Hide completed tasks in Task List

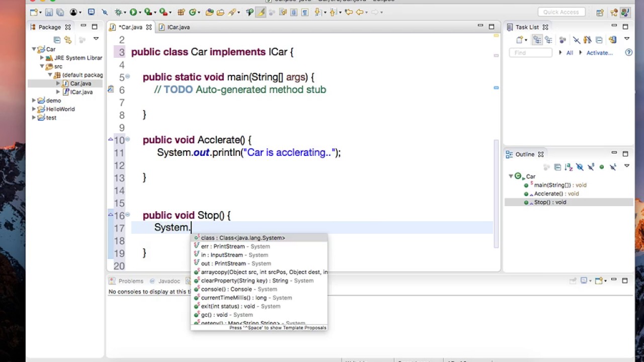tap(577, 40)
